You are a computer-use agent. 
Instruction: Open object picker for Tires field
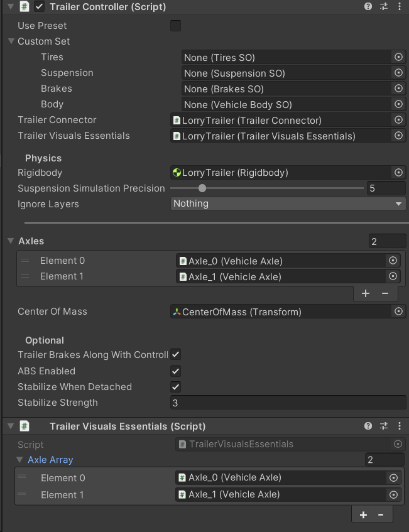(398, 57)
